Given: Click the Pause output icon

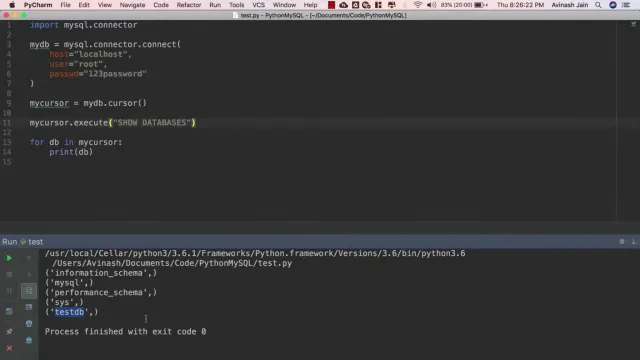Looking at the screenshot, I should click(x=9, y=291).
